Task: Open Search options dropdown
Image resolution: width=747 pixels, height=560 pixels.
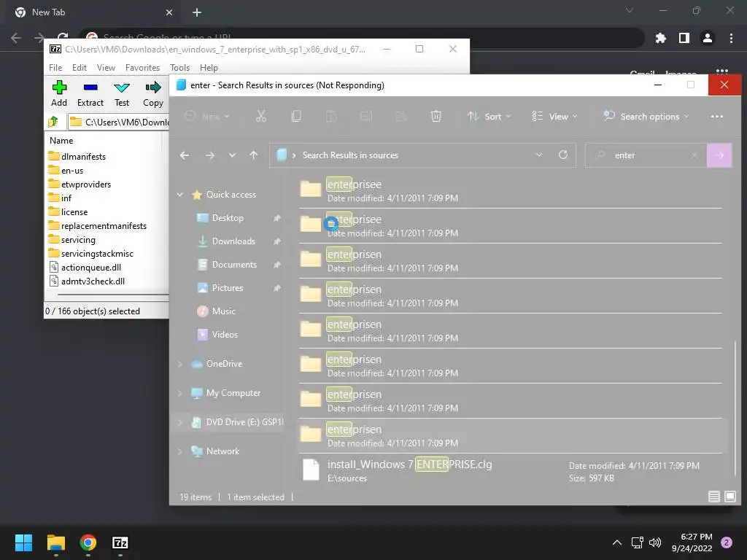Action: pos(646,116)
